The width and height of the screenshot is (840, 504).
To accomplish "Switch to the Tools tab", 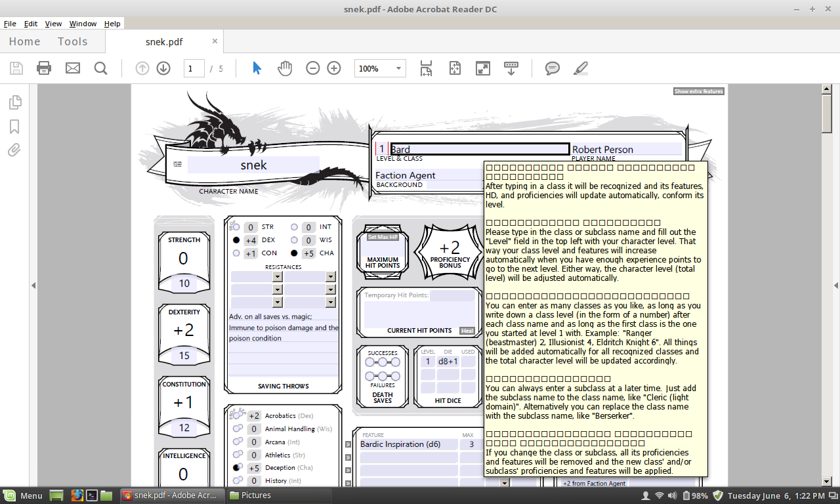I will [x=72, y=41].
